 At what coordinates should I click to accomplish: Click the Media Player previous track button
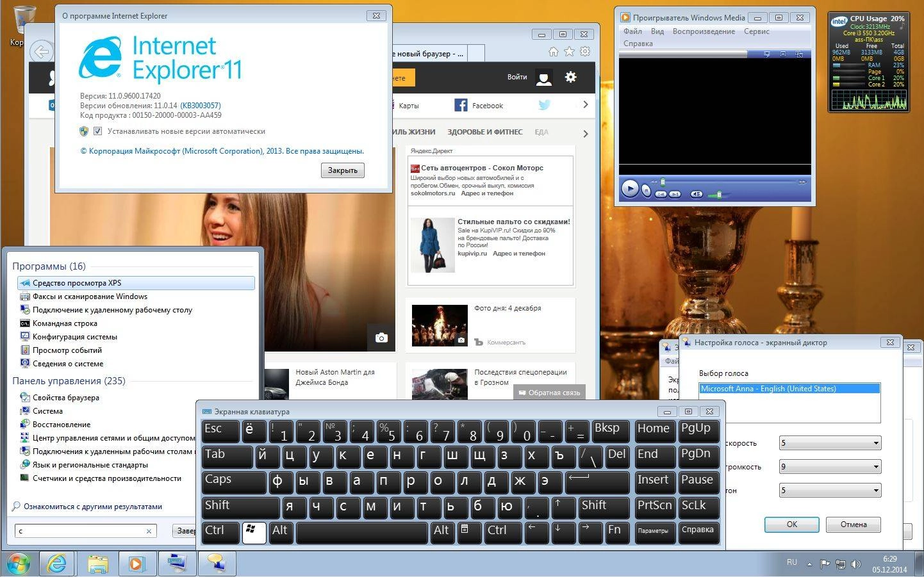click(x=661, y=194)
